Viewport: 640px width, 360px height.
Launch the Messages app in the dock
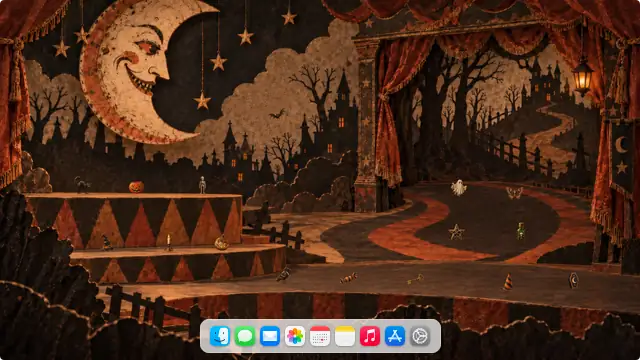point(245,336)
